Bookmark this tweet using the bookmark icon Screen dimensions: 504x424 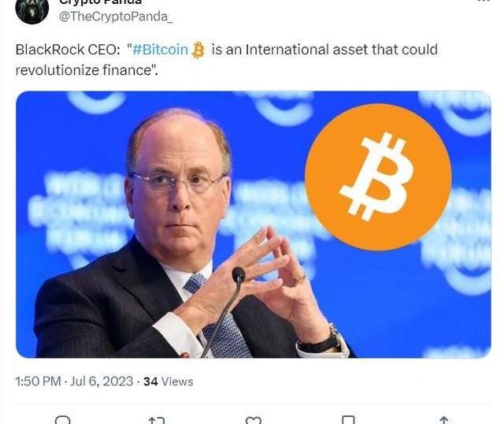pos(348,420)
